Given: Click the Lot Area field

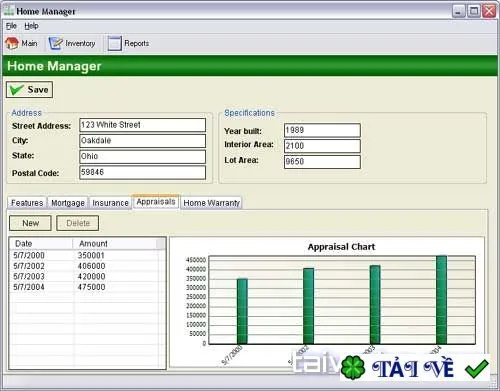Looking at the screenshot, I should pyautogui.click(x=322, y=162).
